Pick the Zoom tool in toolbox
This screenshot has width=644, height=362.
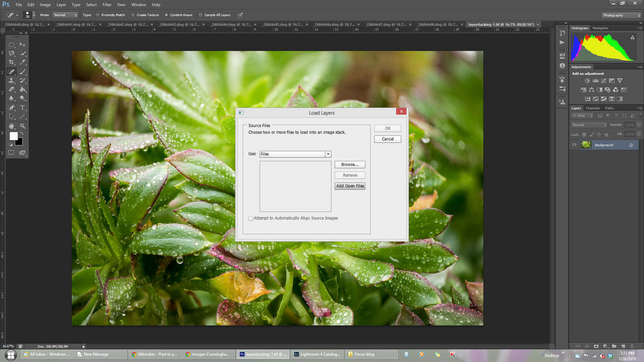click(x=23, y=126)
